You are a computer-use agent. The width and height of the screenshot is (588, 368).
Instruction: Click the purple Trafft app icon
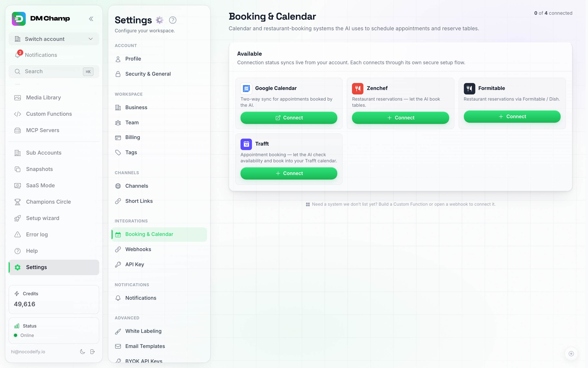tap(246, 144)
